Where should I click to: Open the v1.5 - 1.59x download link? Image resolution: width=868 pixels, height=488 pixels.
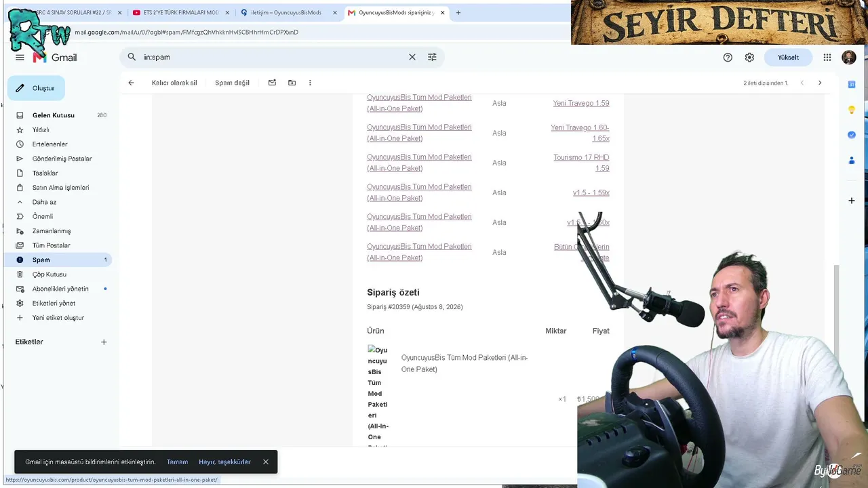click(x=591, y=192)
